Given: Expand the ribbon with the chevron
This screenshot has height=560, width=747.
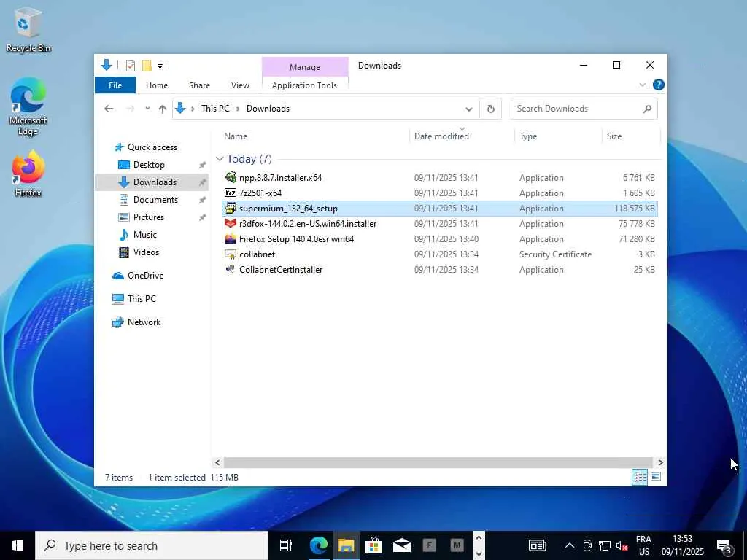Looking at the screenshot, I should [642, 85].
